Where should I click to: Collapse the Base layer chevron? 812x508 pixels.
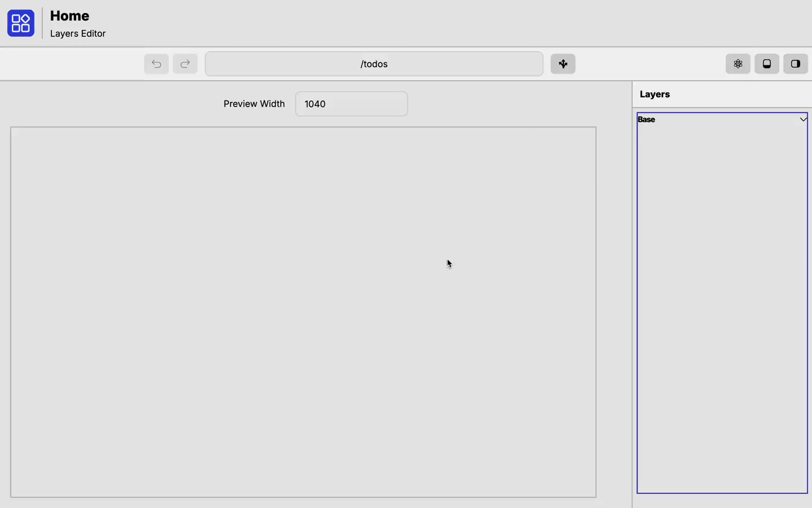(x=803, y=119)
